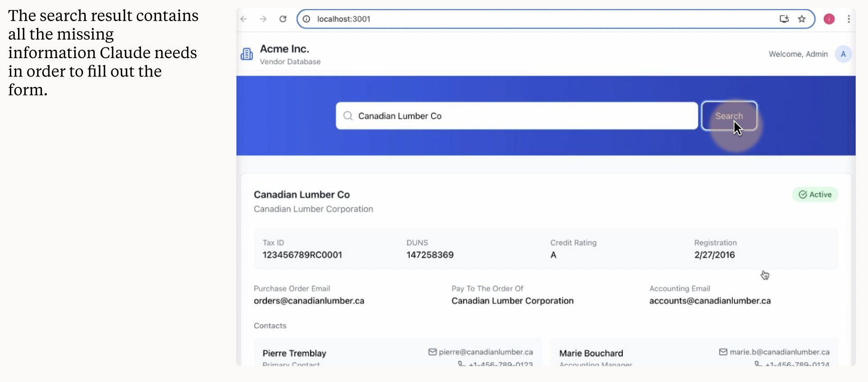Click the magnifier icon in search box
The image size is (868, 382).
click(348, 116)
